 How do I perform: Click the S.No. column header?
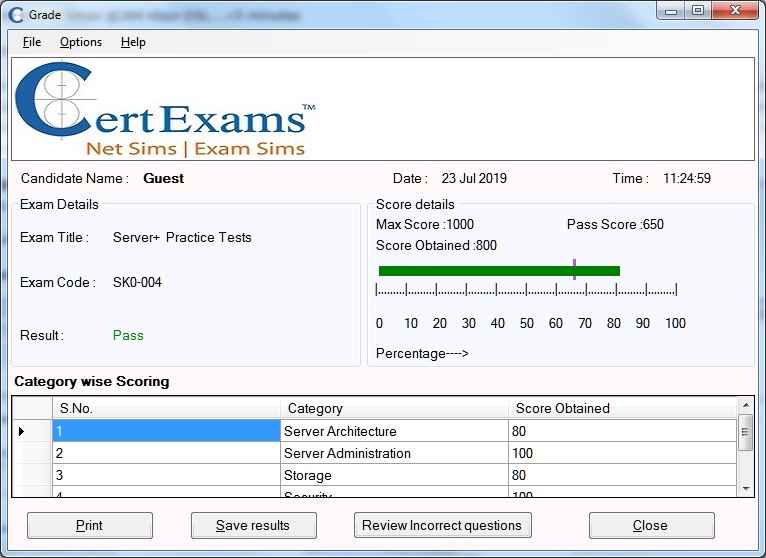[166, 408]
